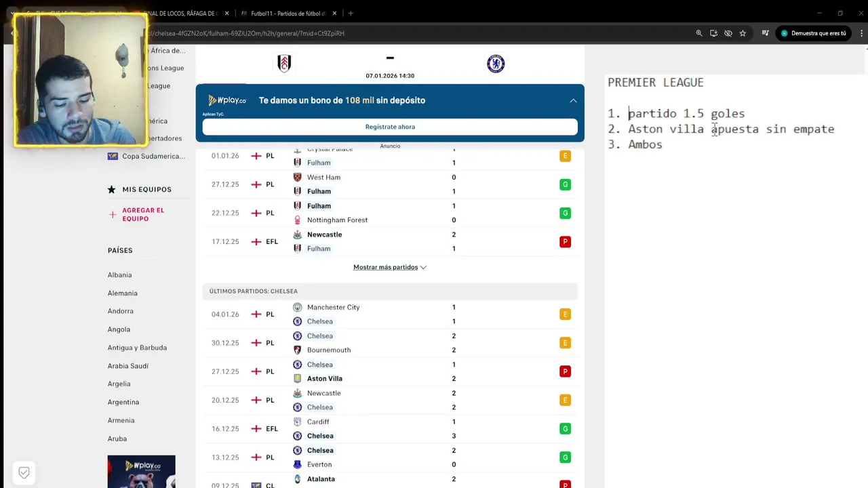Open the yellow E badge for Manchester City match
The height and width of the screenshot is (488, 868).
[x=565, y=314]
